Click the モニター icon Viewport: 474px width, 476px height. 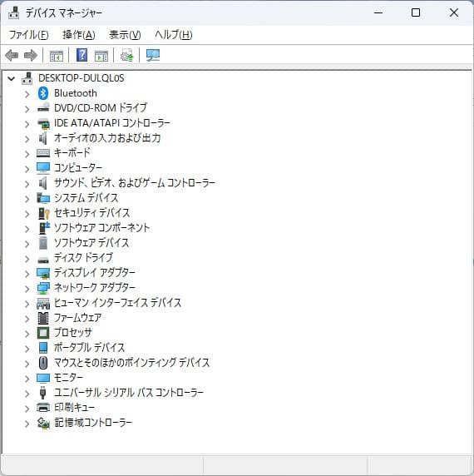[x=43, y=378]
